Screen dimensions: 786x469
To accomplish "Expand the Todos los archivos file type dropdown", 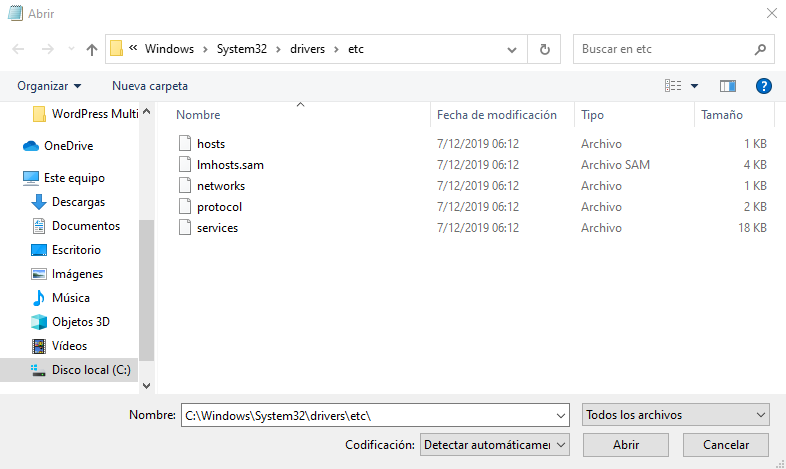I will pos(675,414).
